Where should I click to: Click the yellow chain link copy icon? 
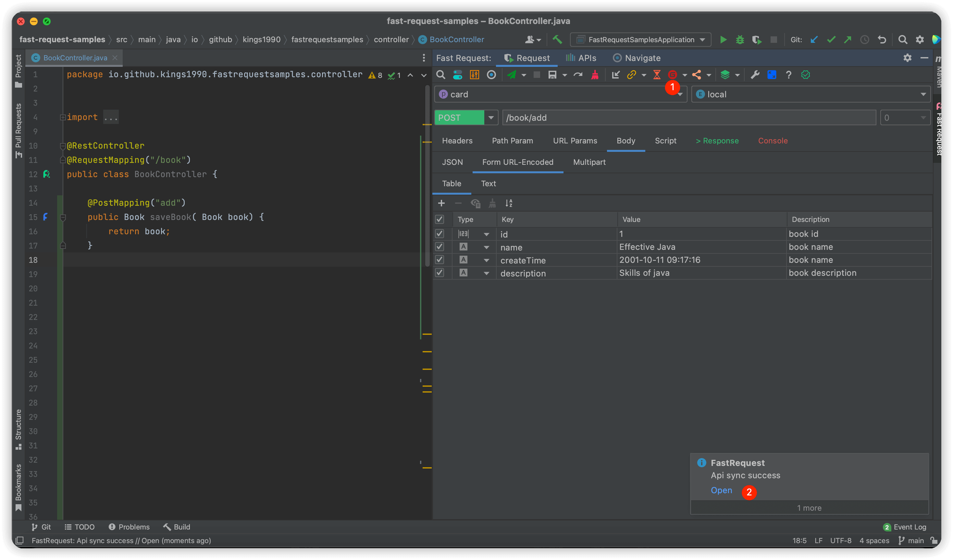point(631,75)
